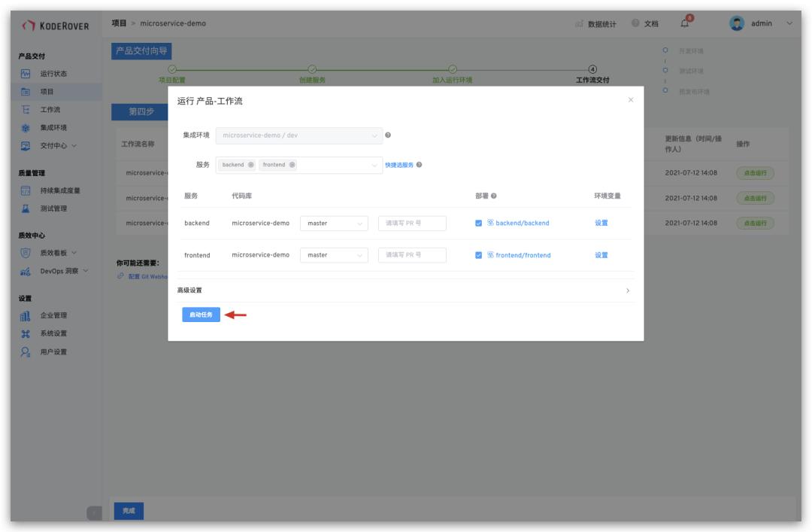Remove the frontend service tag

click(292, 165)
